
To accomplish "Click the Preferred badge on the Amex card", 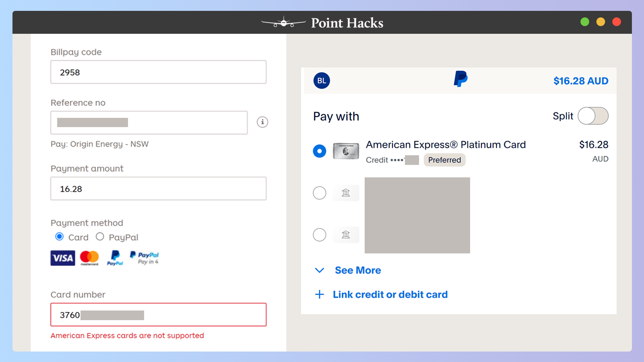I will click(x=444, y=160).
